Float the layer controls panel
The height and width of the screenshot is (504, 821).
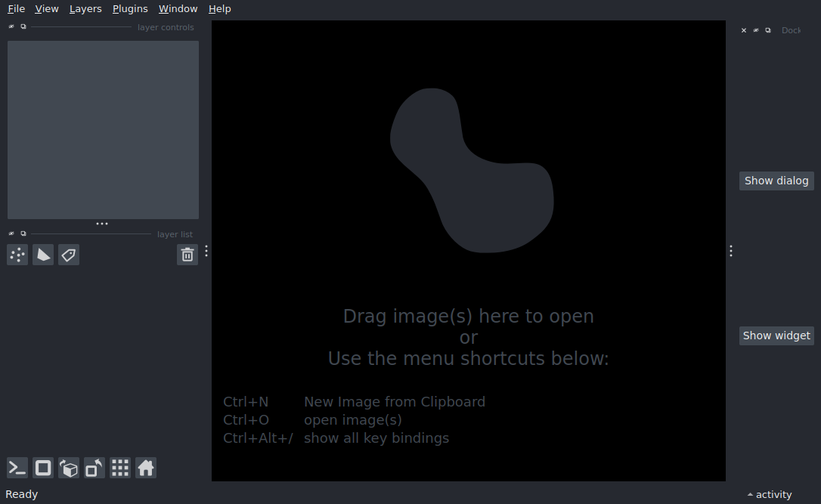click(x=23, y=26)
